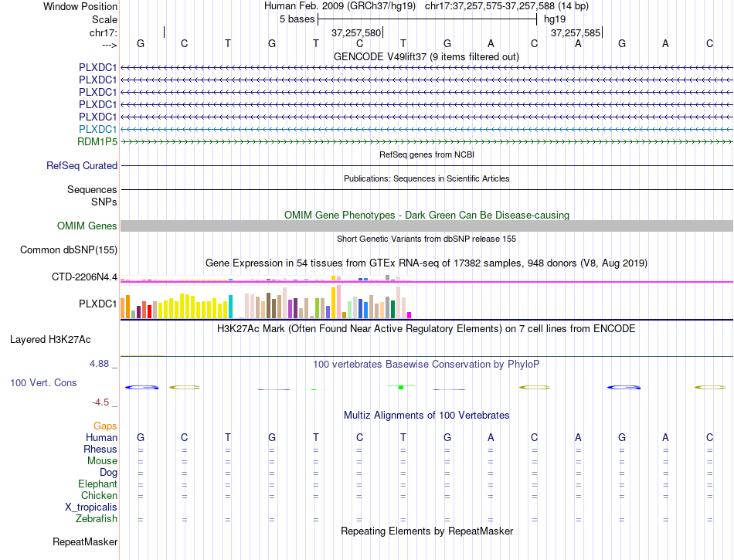The width and height of the screenshot is (734, 560).
Task: Click the GENCODE V49lift37 track title
Action: pos(426,56)
